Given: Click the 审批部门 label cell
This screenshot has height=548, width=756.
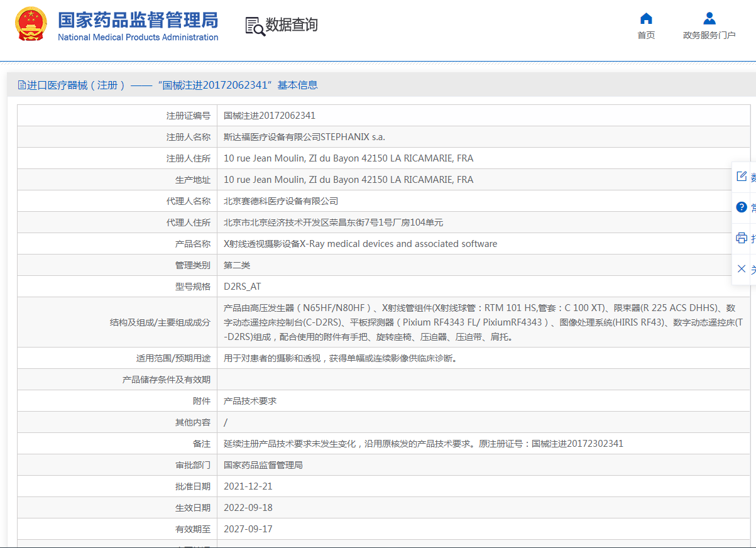Looking at the screenshot, I should 117,465.
